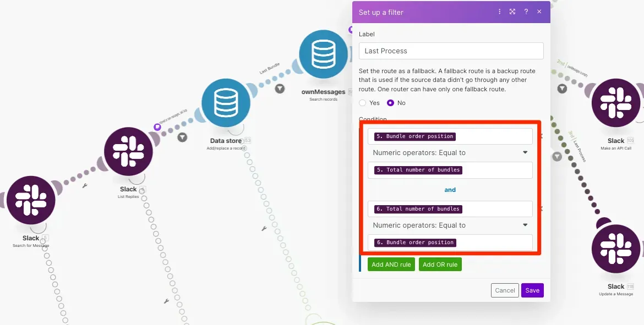Screen dimensions: 644x325
Task: Click the "Last Bundle" route label
Action: click(x=270, y=69)
